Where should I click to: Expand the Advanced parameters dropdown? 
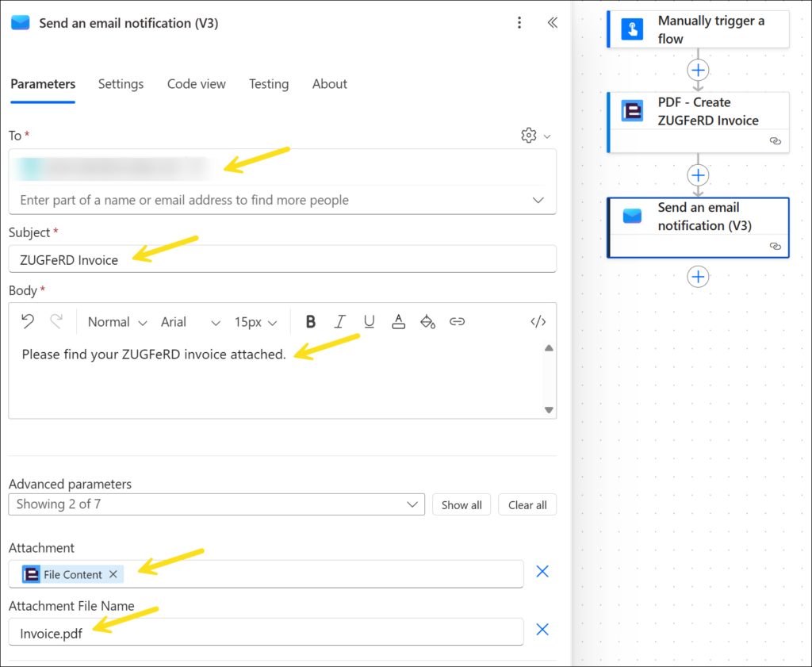point(216,504)
